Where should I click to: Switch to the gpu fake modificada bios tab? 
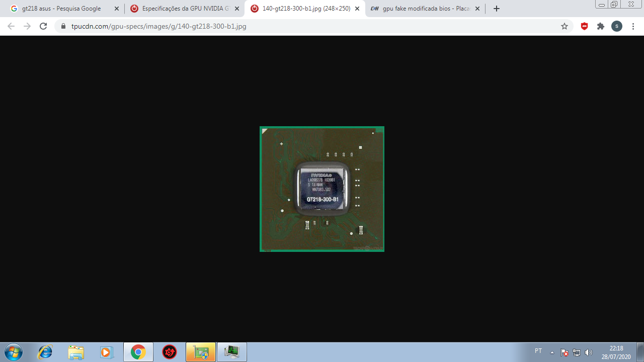(x=425, y=9)
